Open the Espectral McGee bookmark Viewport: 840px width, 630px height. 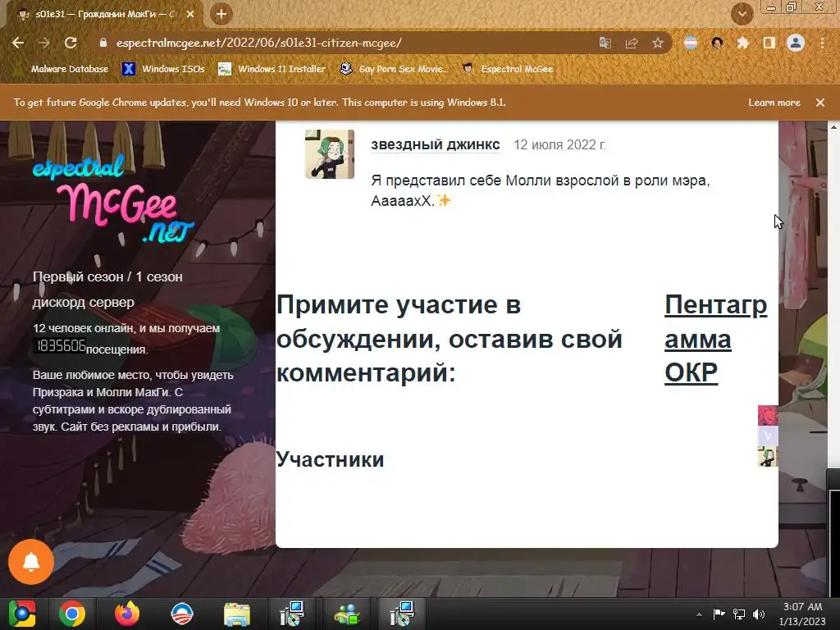coord(508,69)
